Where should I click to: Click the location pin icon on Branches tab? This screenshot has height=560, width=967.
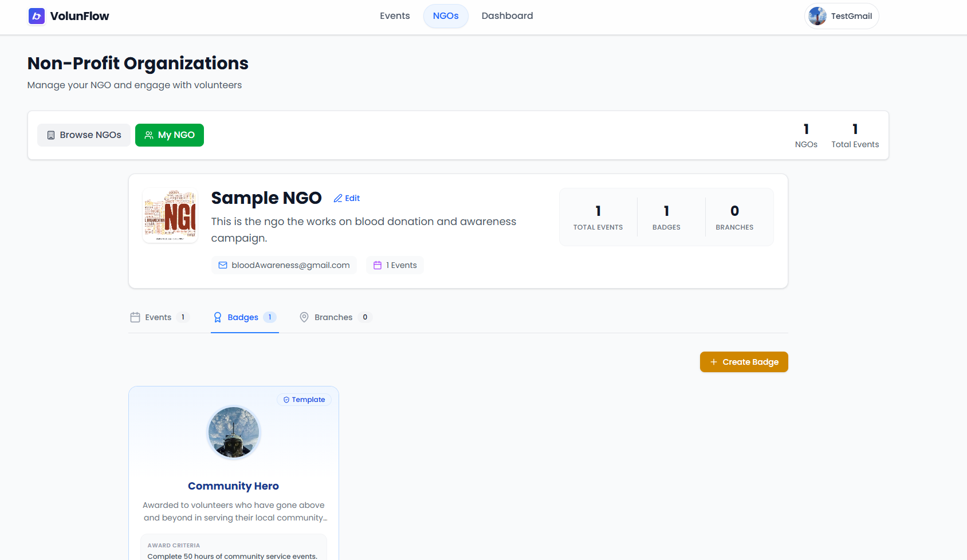pos(304,317)
